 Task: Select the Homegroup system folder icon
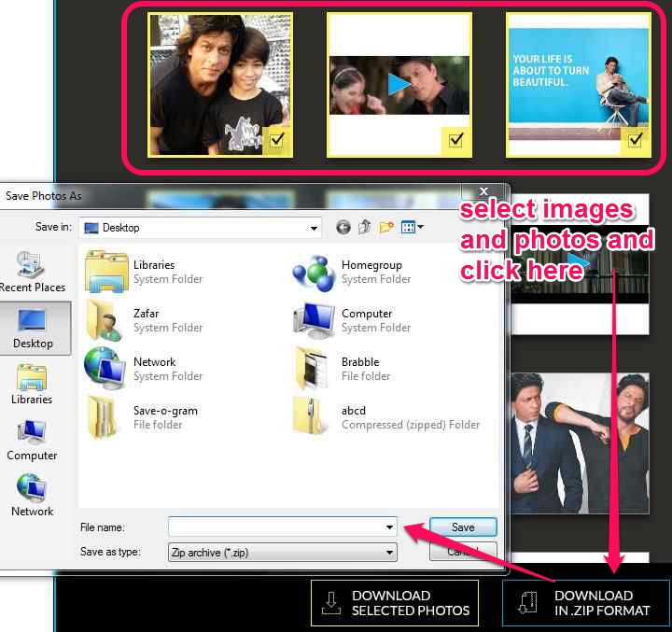point(314,273)
